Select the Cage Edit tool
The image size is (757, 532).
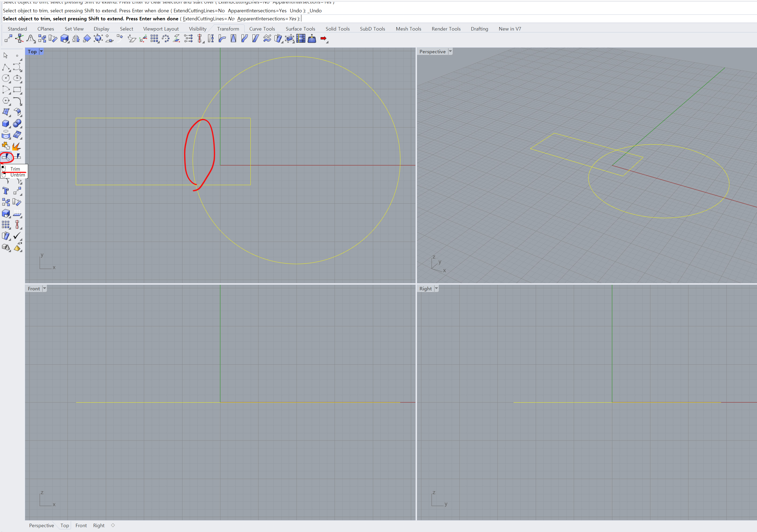click(290, 39)
